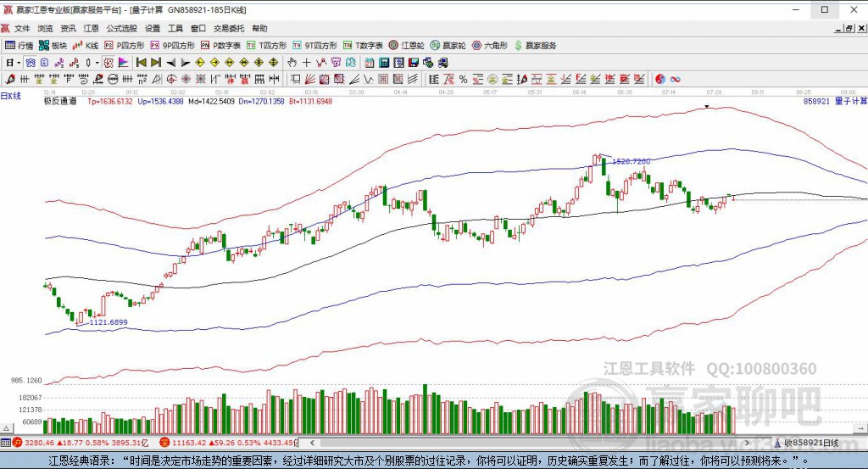
Task: Restore the inner child window button
Action: (849, 28)
